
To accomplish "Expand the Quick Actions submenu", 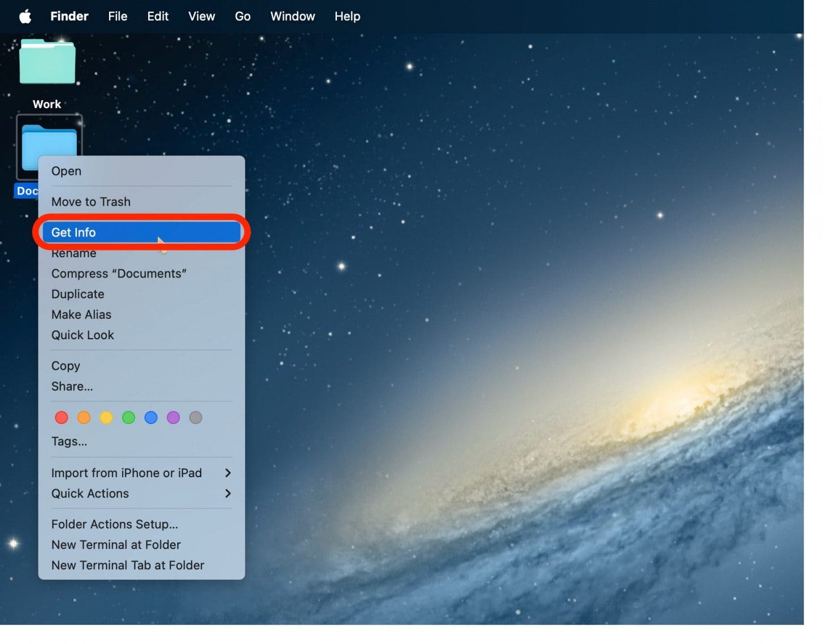I will click(x=90, y=493).
